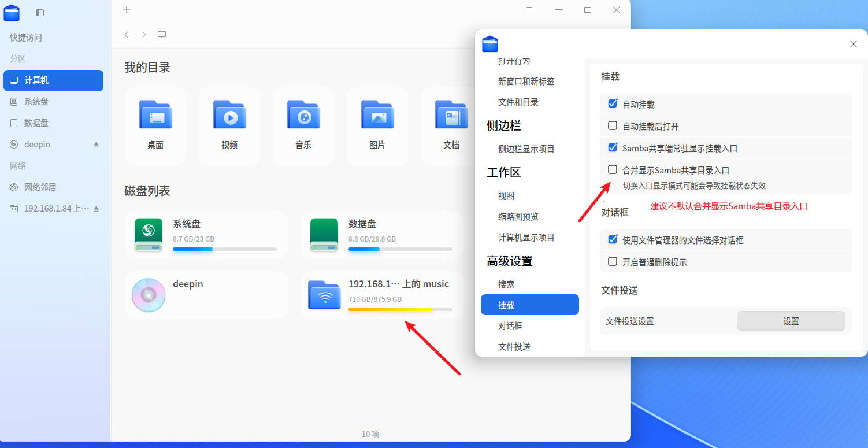The height and width of the screenshot is (448, 868).
Task: Select 对话框 in settings navigation
Action: 510,326
